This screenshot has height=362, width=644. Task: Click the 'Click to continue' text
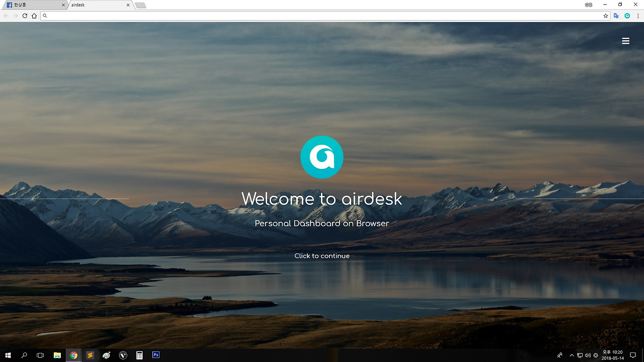[x=322, y=256]
